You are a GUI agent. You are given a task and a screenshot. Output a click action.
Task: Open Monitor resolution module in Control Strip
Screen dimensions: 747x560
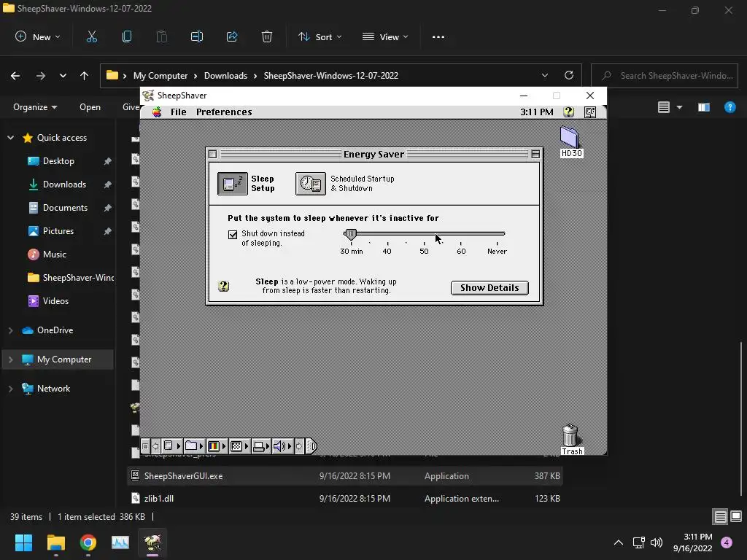239,446
